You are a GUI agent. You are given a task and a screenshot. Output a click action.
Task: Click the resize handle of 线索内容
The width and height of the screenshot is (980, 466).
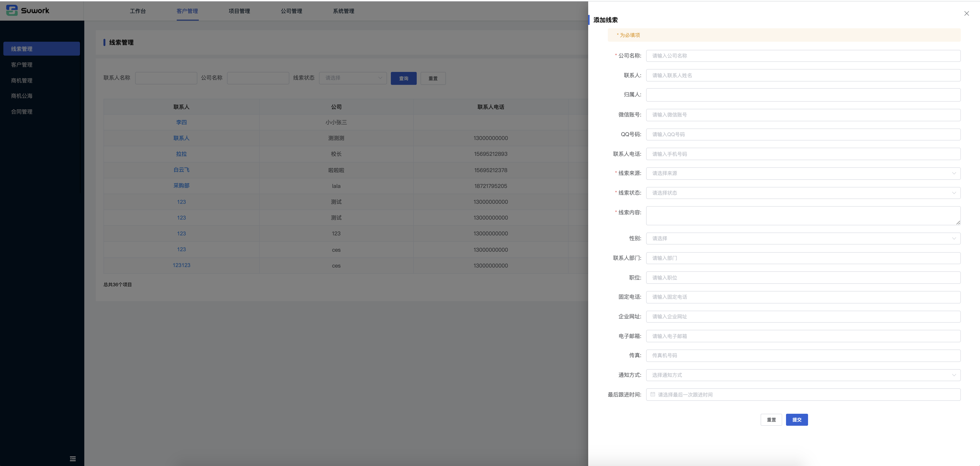958,223
